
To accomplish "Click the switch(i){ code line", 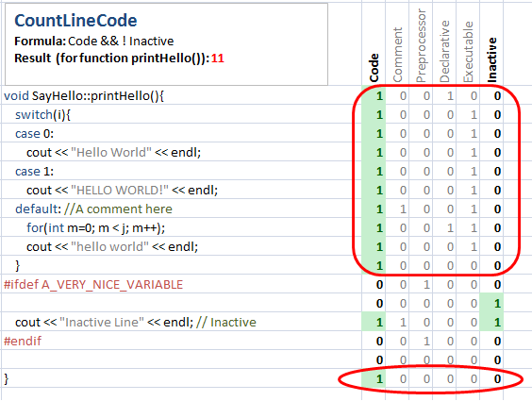I will click(42, 115).
